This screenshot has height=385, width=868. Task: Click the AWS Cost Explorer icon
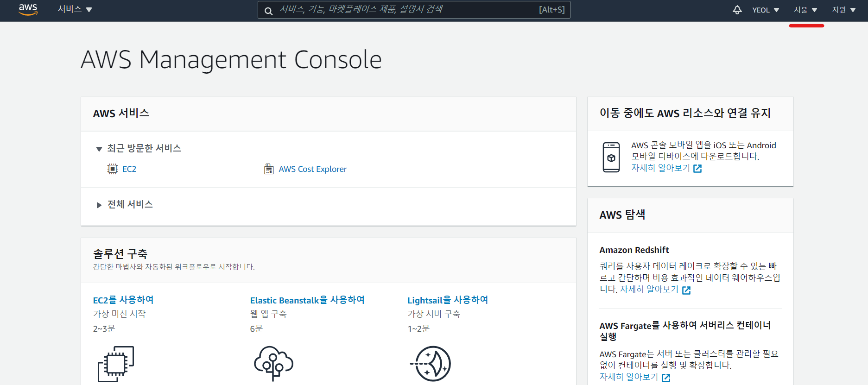269,169
